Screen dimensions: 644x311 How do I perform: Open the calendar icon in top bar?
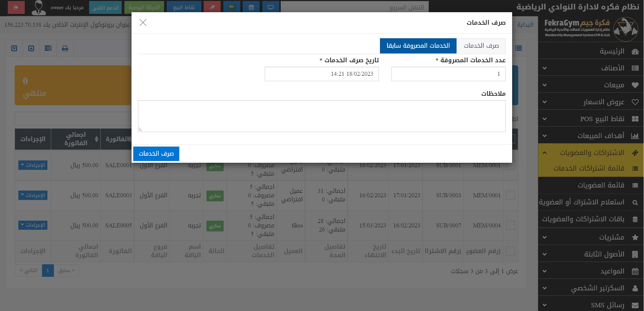coord(251,7)
